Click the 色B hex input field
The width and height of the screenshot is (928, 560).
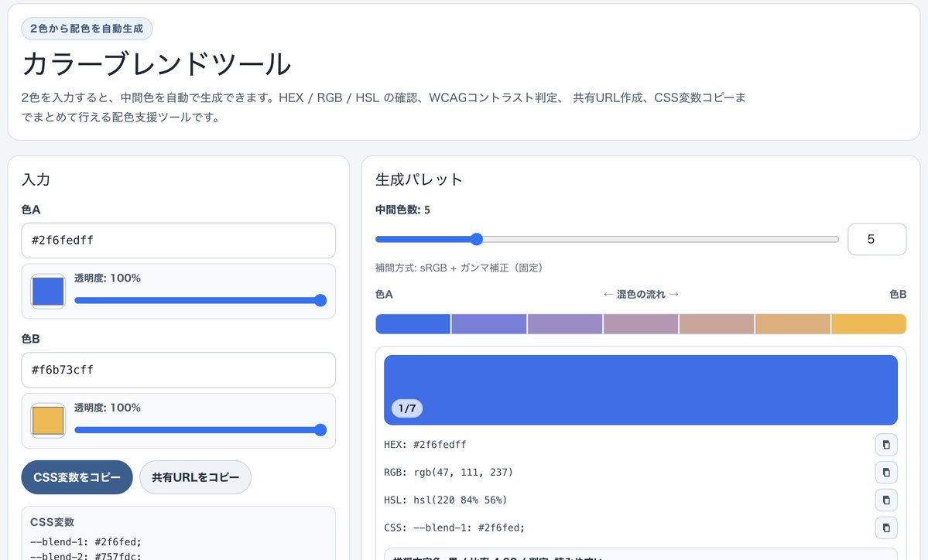[x=178, y=370]
